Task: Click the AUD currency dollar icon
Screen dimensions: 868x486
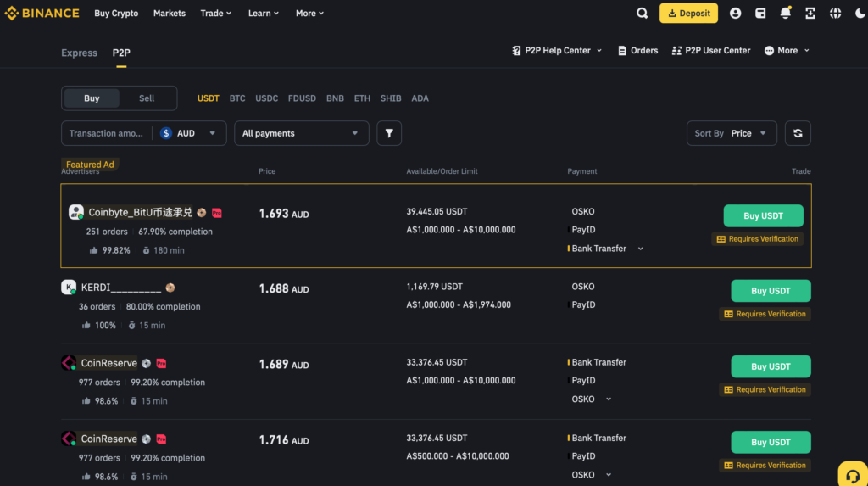Action: [166, 133]
